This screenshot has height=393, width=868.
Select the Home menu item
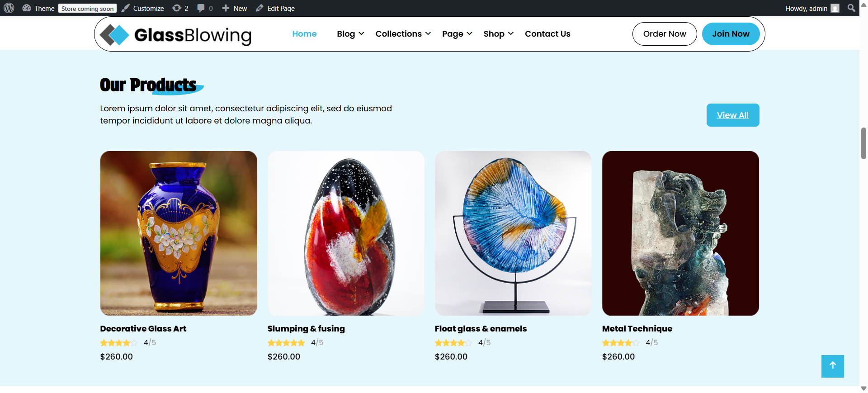click(304, 34)
